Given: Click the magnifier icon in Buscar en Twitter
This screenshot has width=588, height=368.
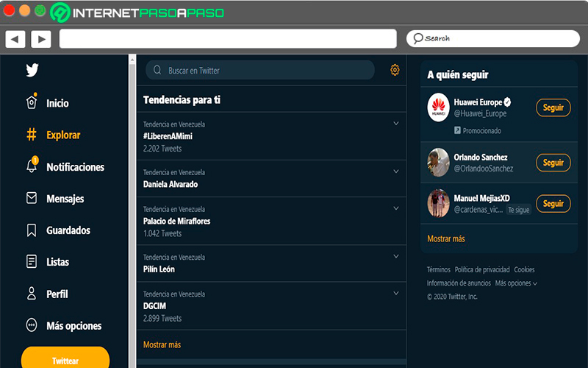Looking at the screenshot, I should 157,70.
